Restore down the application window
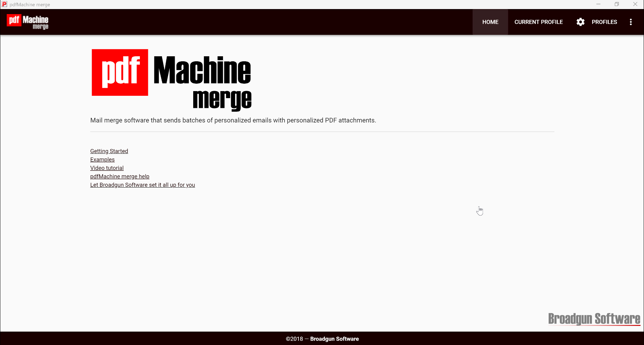 [x=616, y=4]
